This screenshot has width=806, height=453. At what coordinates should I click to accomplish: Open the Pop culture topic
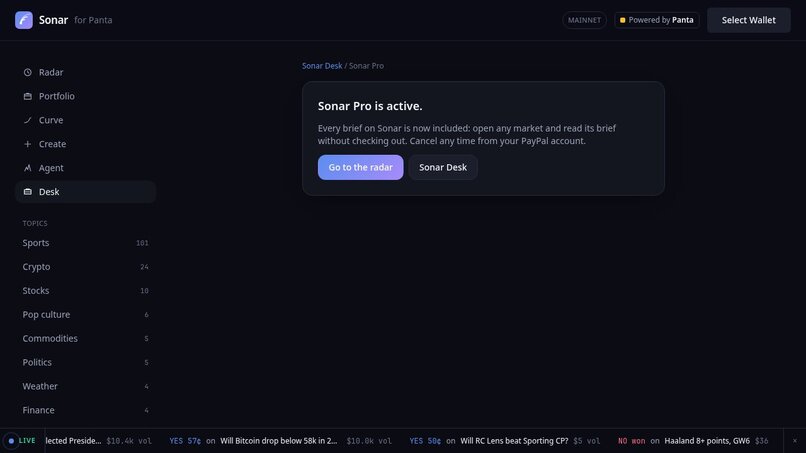coord(85,315)
